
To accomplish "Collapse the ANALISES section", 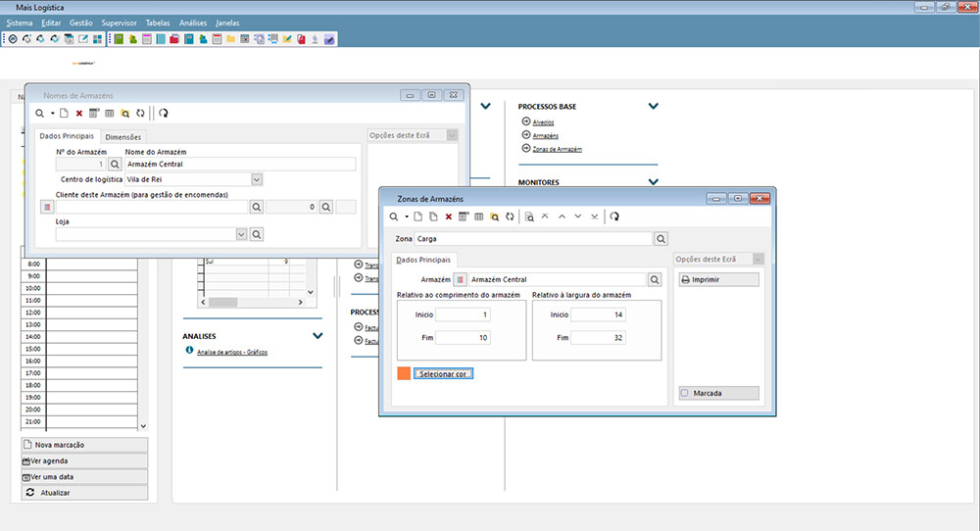I will (x=318, y=336).
